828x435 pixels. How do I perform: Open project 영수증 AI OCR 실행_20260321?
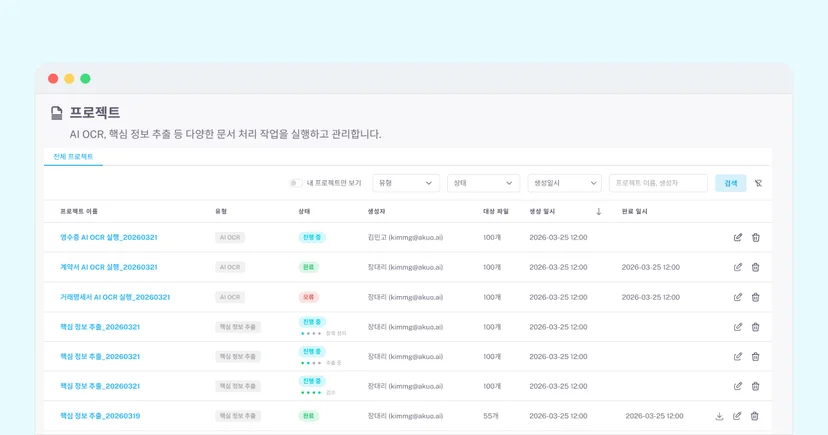pos(109,238)
